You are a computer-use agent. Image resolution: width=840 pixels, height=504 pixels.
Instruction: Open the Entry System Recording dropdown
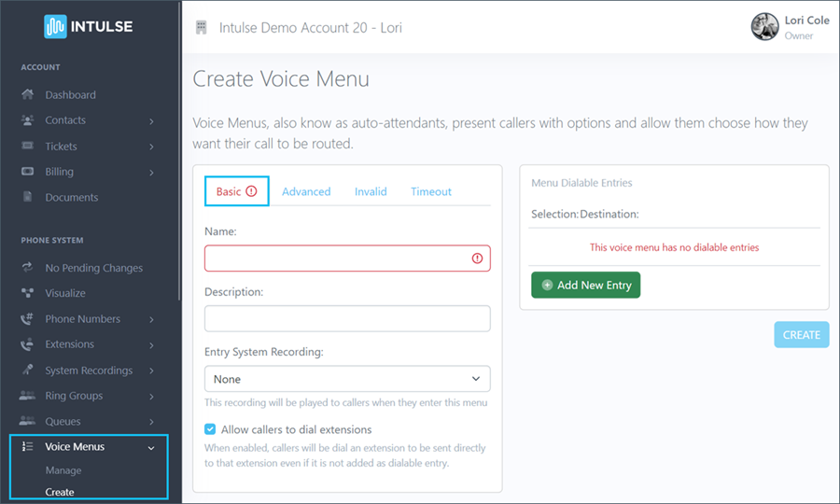(x=347, y=379)
